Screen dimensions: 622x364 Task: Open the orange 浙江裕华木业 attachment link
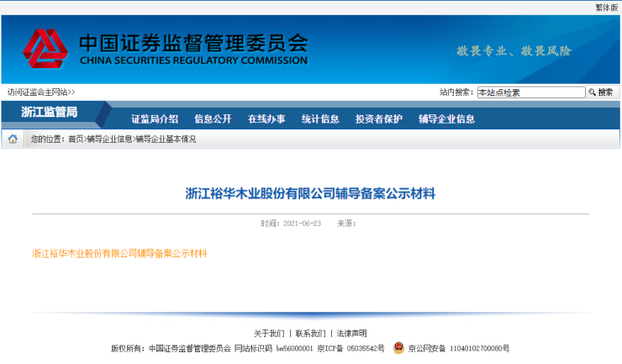point(119,253)
